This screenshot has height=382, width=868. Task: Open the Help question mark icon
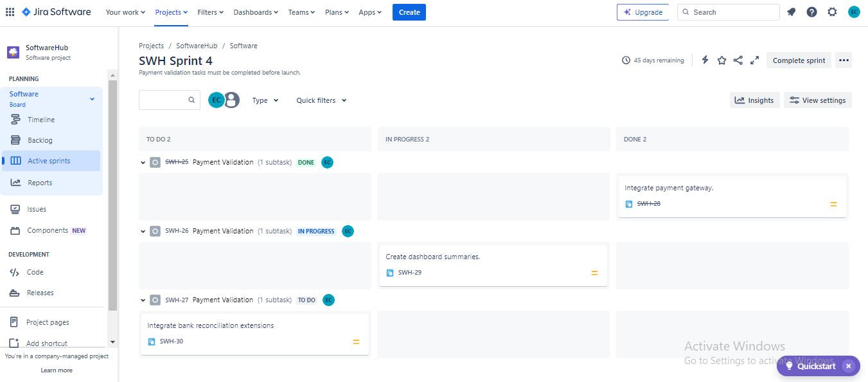tap(812, 12)
